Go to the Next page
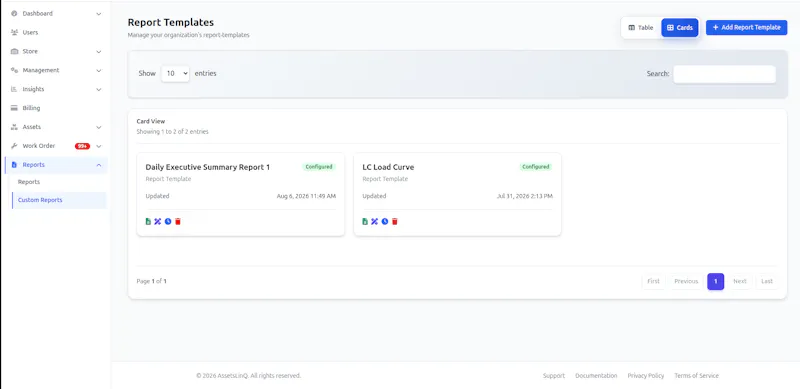800x389 pixels. coord(740,281)
